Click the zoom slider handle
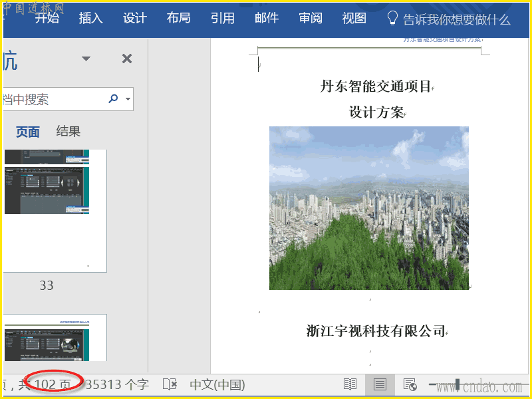Image resolution: width=532 pixels, height=399 pixels. 458,384
